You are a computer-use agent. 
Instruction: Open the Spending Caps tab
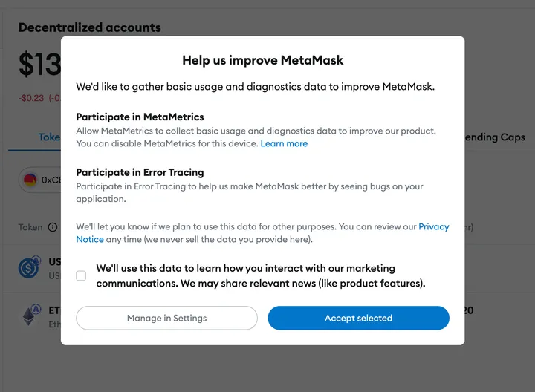point(494,137)
